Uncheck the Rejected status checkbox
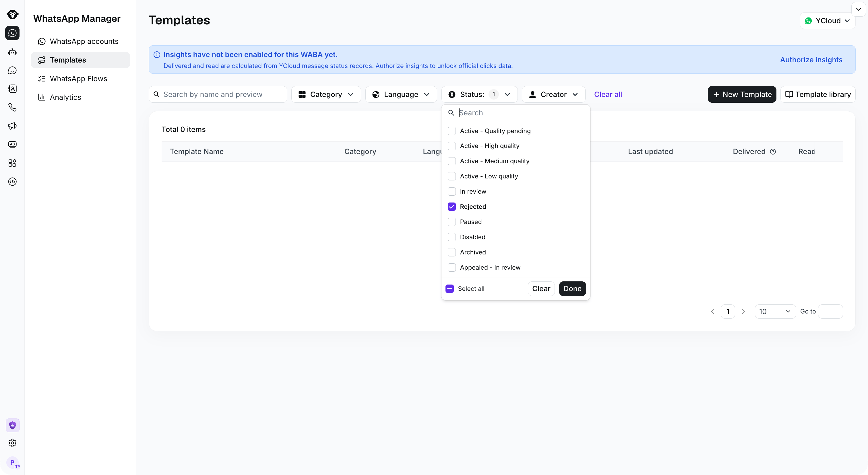The image size is (868, 475). tap(452, 207)
